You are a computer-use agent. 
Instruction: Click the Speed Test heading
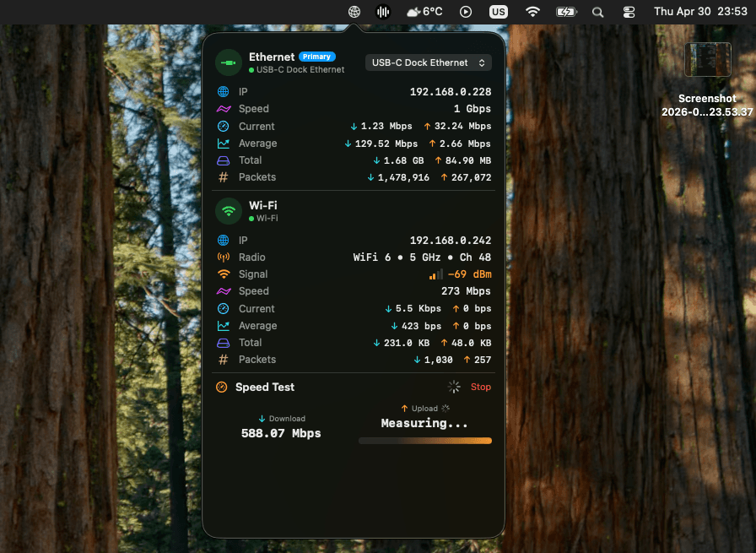[265, 387]
